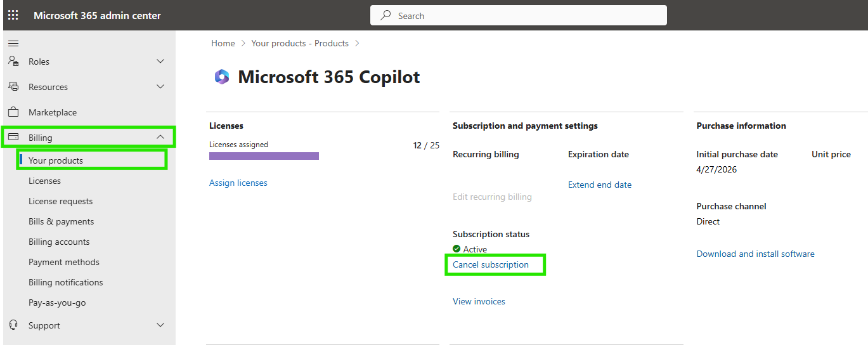
Task: Click the Initial purchase date label
Action: click(737, 154)
